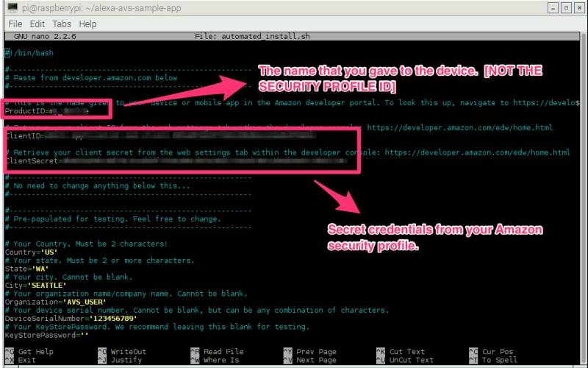Viewport: 588px width, 368px height.
Task: Click the City='SEATTLE' line
Action: pos(35,286)
